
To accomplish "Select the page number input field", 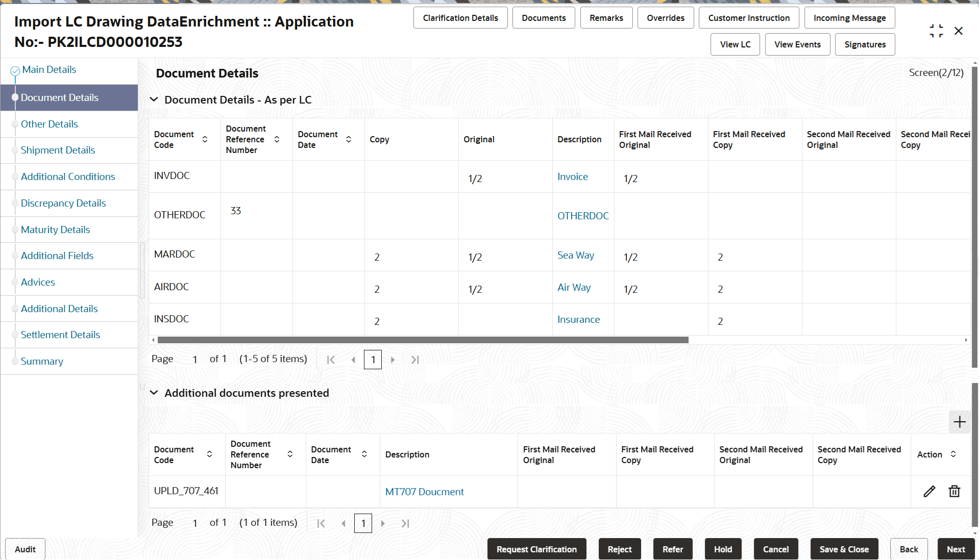I will [373, 360].
